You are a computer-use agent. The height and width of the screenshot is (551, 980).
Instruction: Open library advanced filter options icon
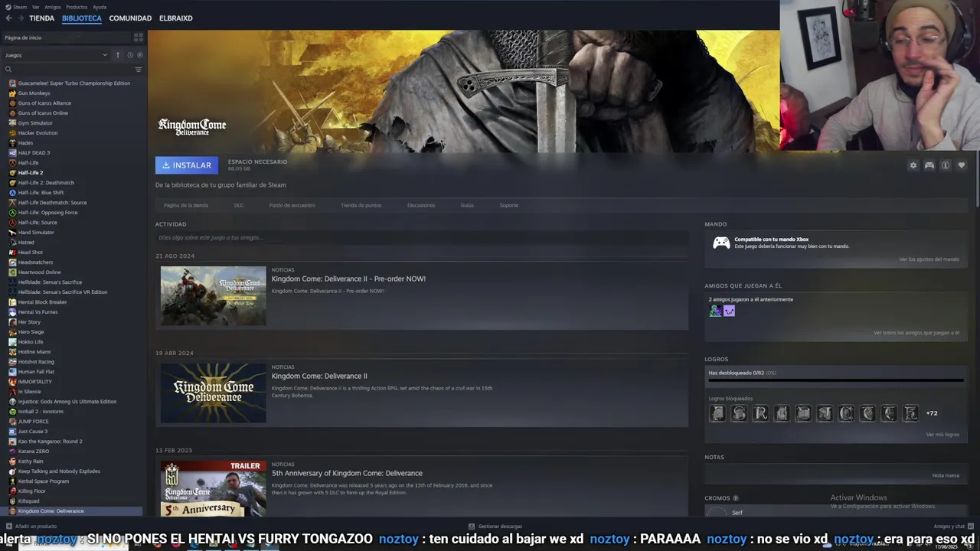tap(139, 70)
